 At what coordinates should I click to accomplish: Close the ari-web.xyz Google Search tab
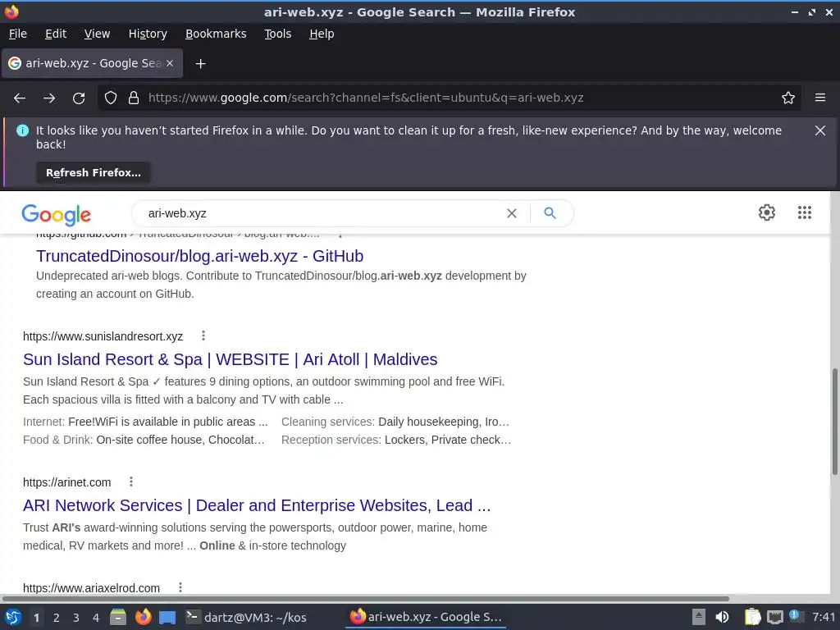pos(170,63)
